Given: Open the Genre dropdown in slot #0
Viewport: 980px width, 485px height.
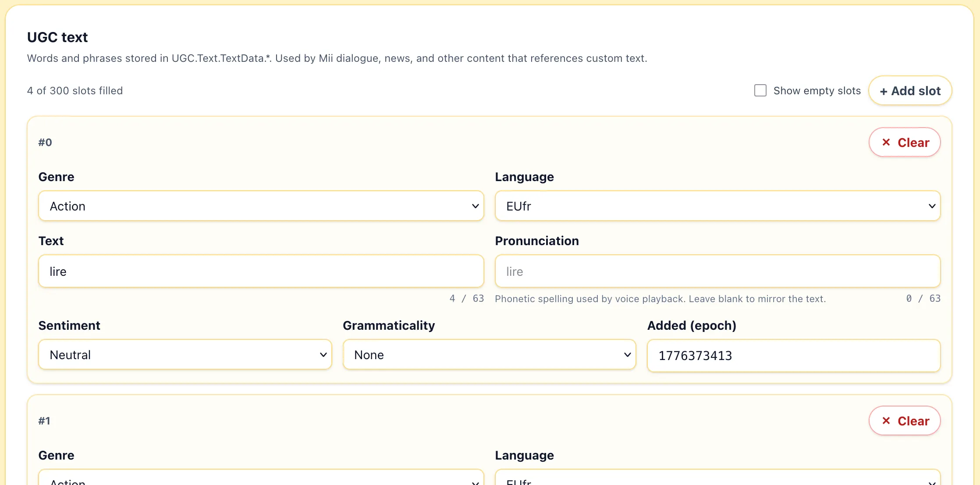Looking at the screenshot, I should pos(261,206).
